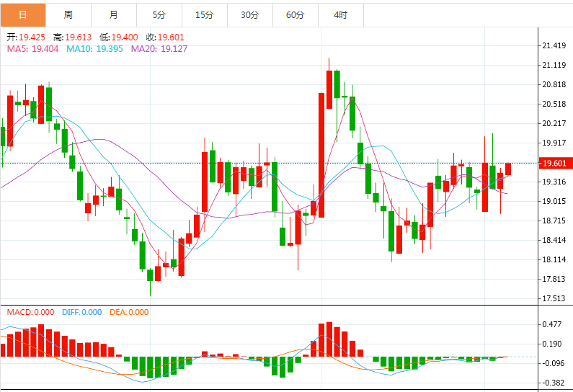Click the 18.414 price axis label
The height and width of the screenshot is (392, 573).
[554, 240]
